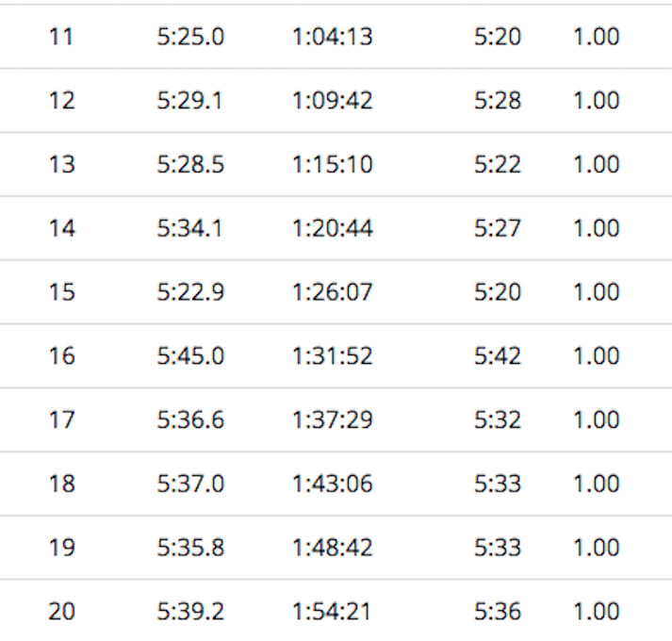Select lap 20 moving time 5:36
This screenshot has width=672, height=641.
(x=497, y=612)
